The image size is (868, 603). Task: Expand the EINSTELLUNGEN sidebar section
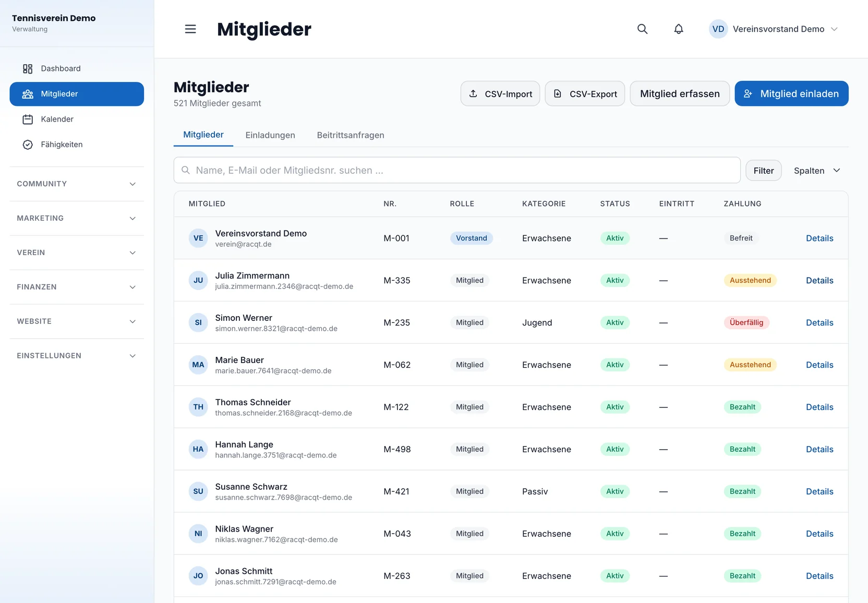(x=77, y=356)
